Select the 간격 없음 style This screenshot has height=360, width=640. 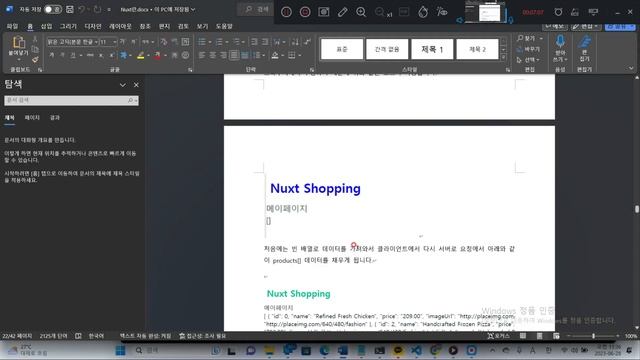[x=387, y=49]
